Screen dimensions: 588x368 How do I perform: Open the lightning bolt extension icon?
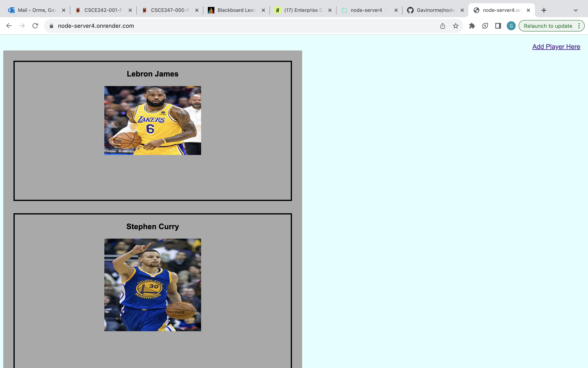(485, 26)
